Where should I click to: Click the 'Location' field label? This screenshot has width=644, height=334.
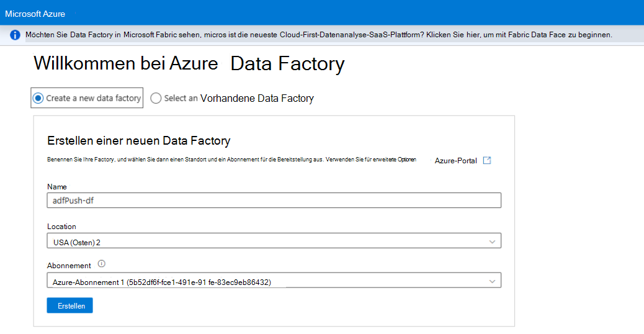(x=61, y=227)
